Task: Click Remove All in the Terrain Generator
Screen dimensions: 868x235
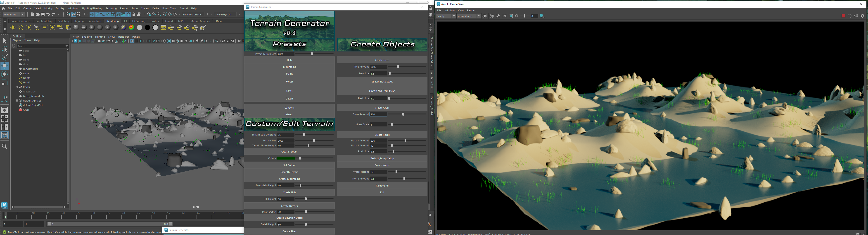Action: pos(382,185)
